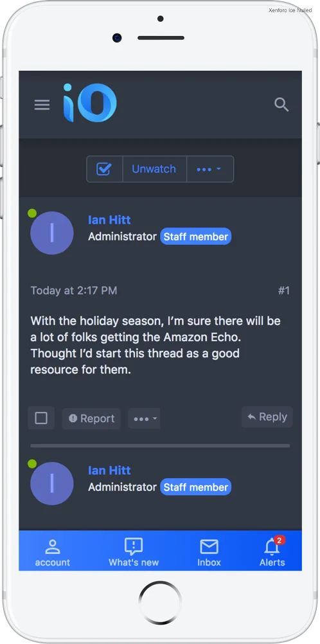This screenshot has width=320, height=644.
Task: Tick the post selection checkbox beside Report
Action: click(41, 418)
